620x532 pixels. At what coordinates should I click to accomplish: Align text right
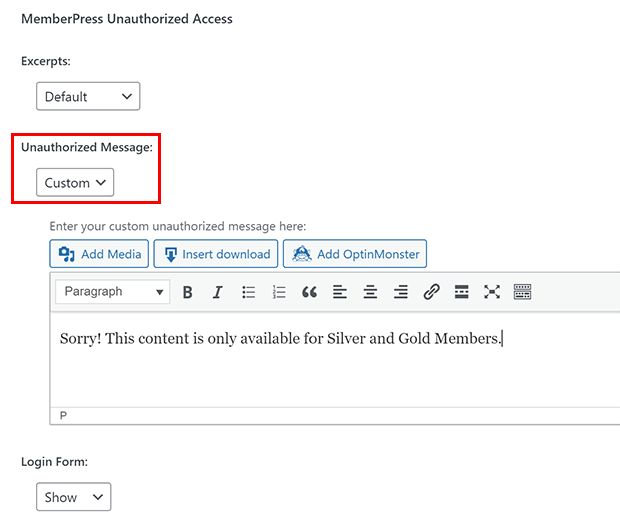(401, 292)
